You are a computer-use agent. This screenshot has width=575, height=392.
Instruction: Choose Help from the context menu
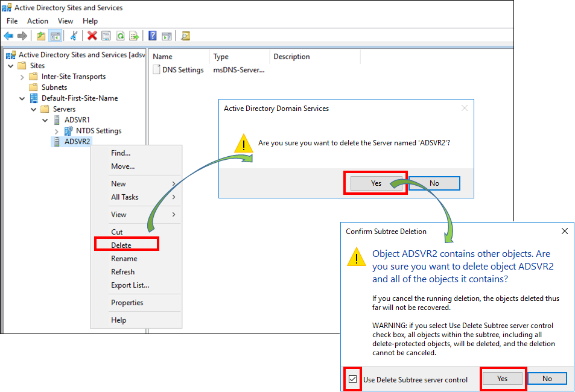136,320
